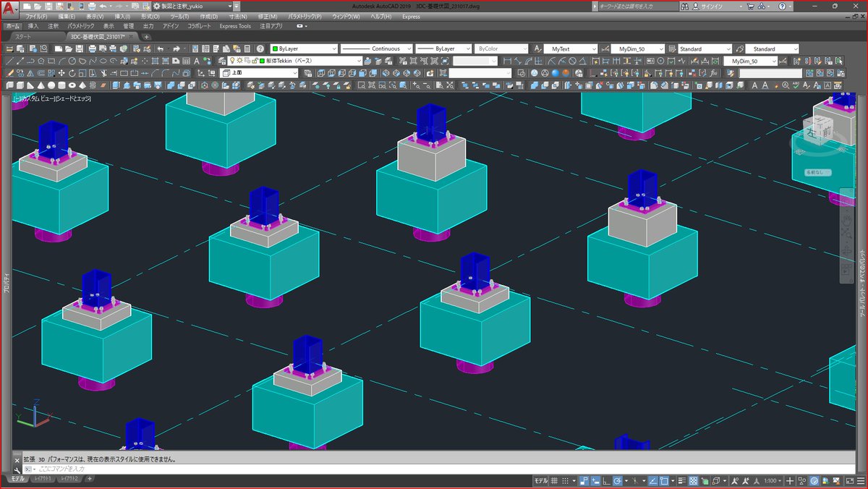This screenshot has width=868, height=489.
Task: Open the status bar customization hamburger menu
Action: click(861, 480)
